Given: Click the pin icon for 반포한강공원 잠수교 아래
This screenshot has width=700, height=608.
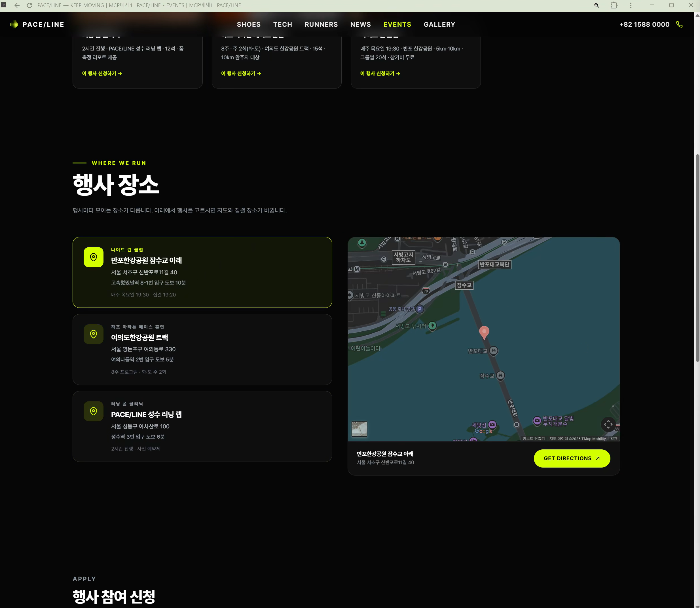Looking at the screenshot, I should (x=94, y=257).
